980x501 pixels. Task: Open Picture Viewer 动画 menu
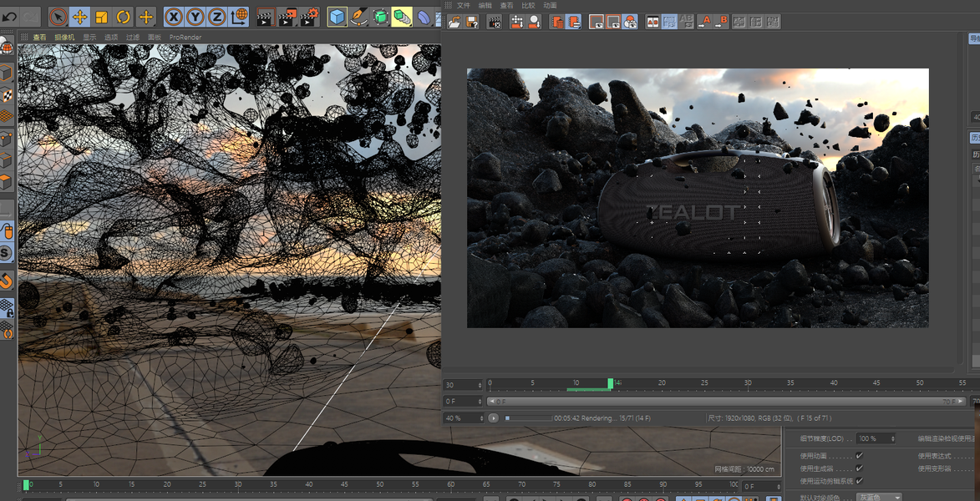550,5
